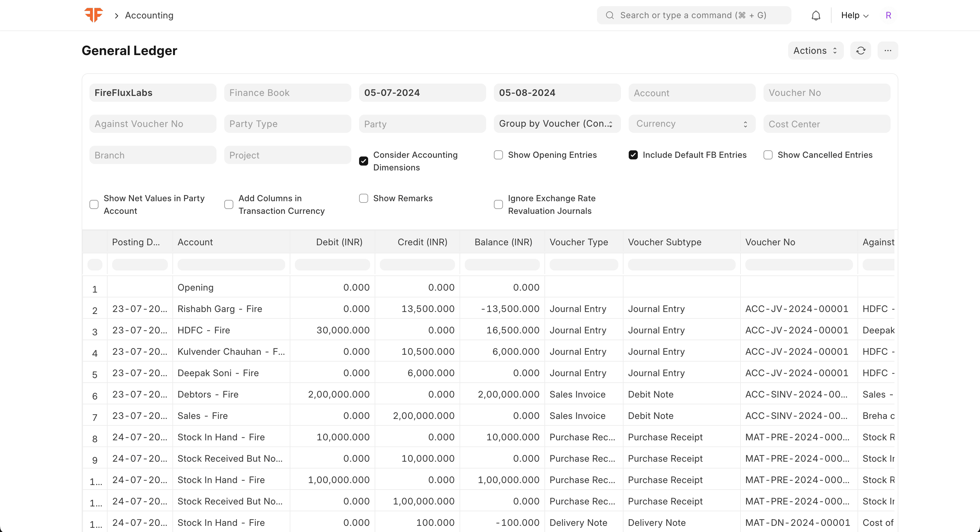Open the Actions dropdown
This screenshot has height=532, width=980.
click(x=815, y=51)
